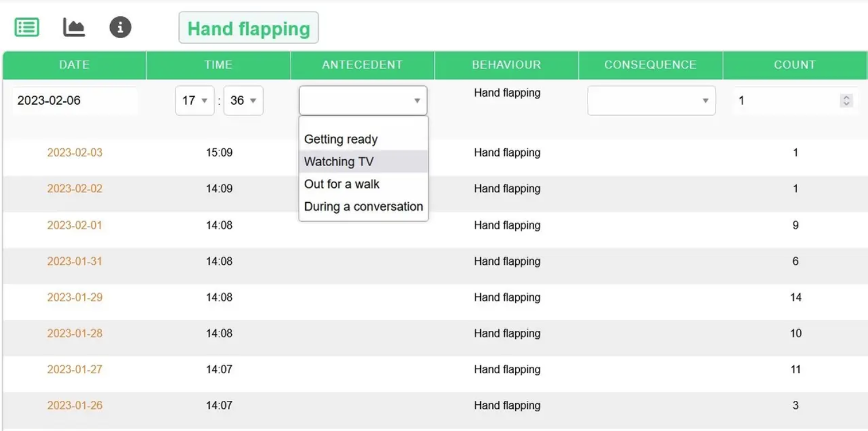
Task: Click the 2023-02-01 date link
Action: click(x=75, y=225)
